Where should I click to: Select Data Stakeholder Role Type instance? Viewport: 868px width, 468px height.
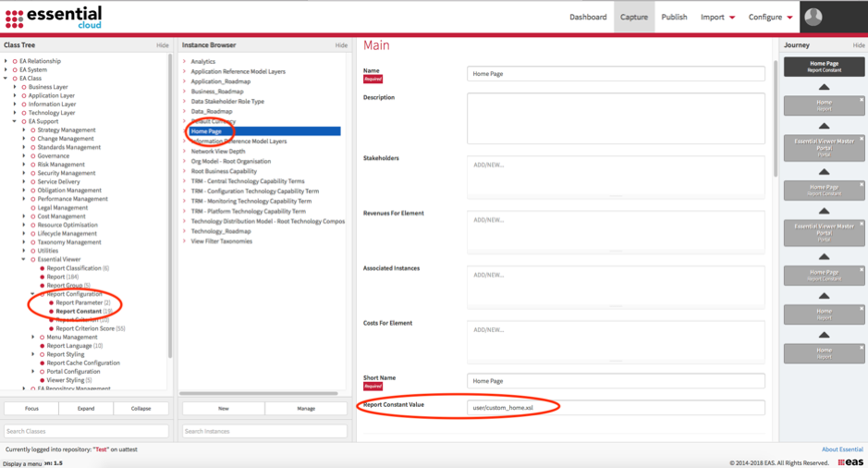pos(227,102)
